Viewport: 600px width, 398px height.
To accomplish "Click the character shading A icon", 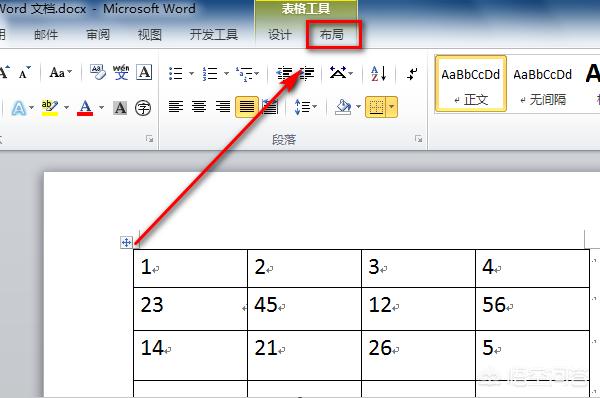I will [120, 108].
